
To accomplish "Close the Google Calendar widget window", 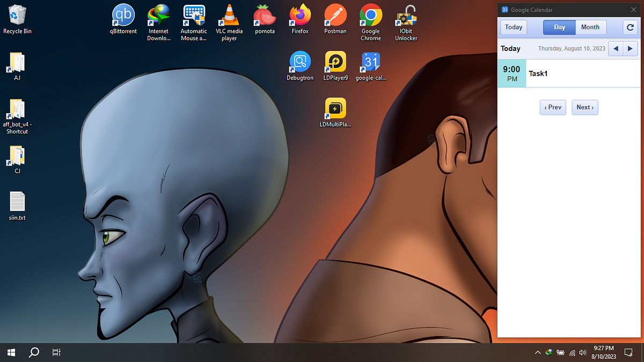I will tap(633, 10).
